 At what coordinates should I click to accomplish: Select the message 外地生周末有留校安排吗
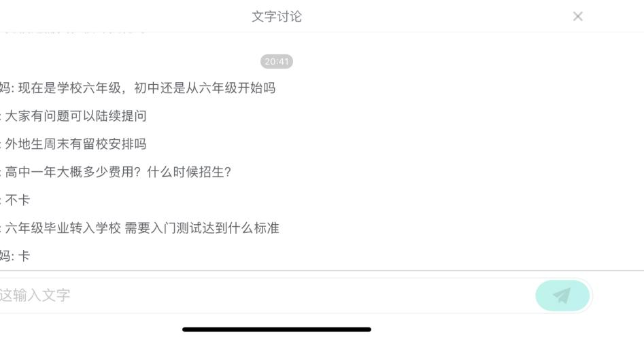tap(75, 143)
